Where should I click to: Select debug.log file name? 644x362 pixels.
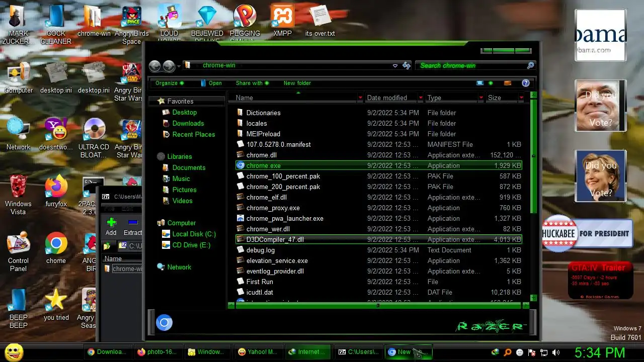click(x=260, y=250)
